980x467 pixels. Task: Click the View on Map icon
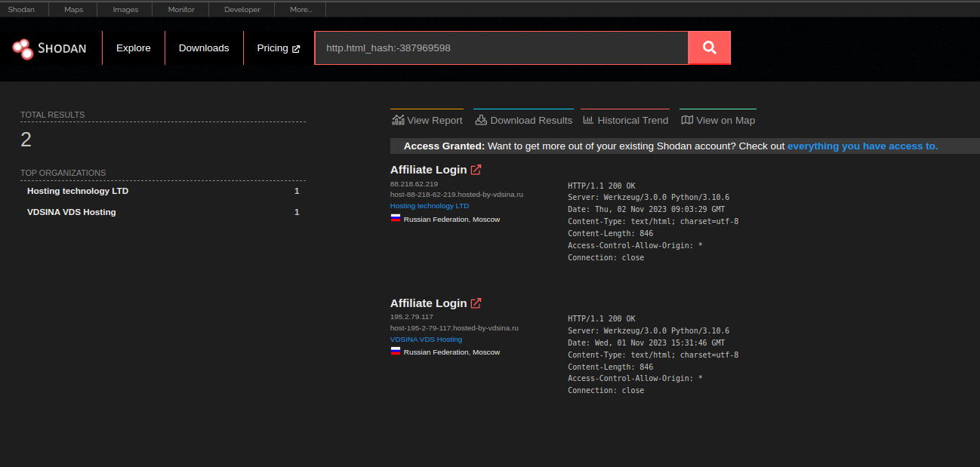687,120
